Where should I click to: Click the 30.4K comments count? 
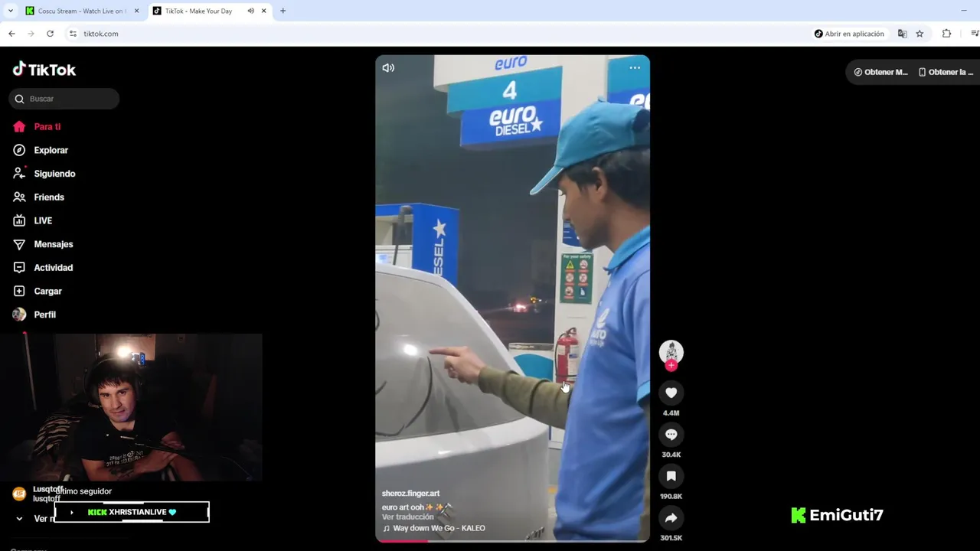click(x=671, y=455)
